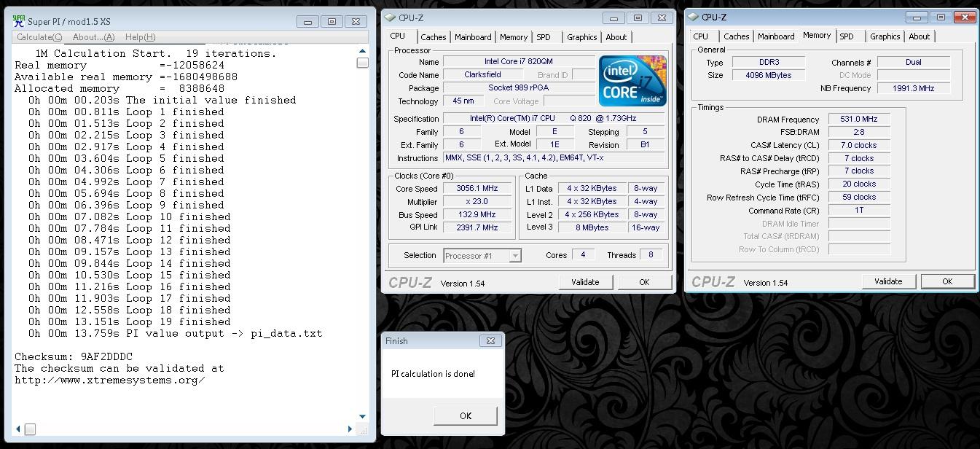
Task: Open SPD tab in CPU-Z Memory window
Action: pyautogui.click(x=847, y=36)
